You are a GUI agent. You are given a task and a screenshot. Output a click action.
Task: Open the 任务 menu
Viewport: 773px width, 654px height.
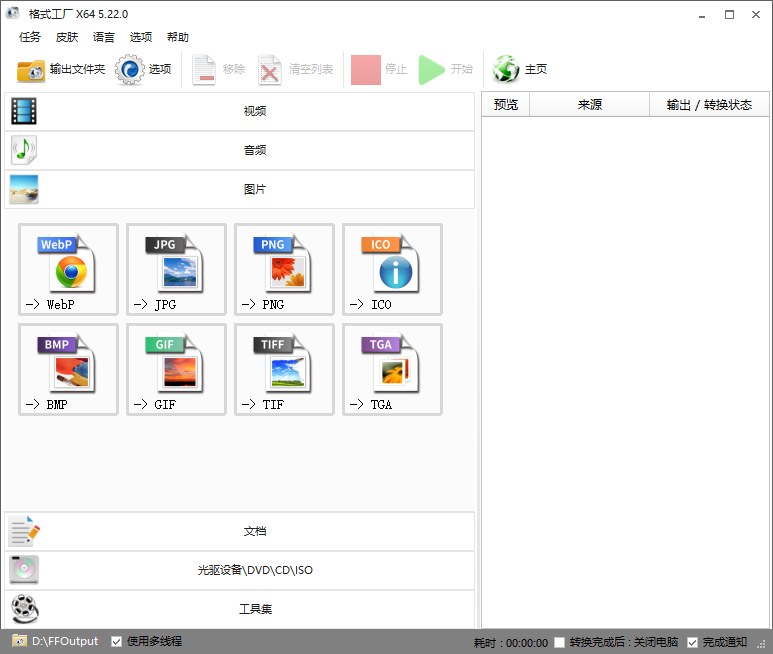30,37
